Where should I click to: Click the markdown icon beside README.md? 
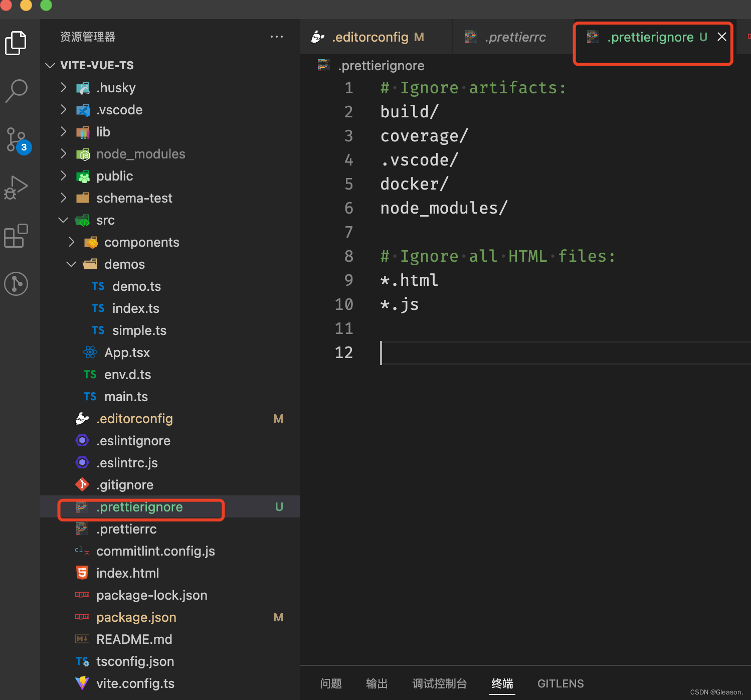click(x=82, y=639)
